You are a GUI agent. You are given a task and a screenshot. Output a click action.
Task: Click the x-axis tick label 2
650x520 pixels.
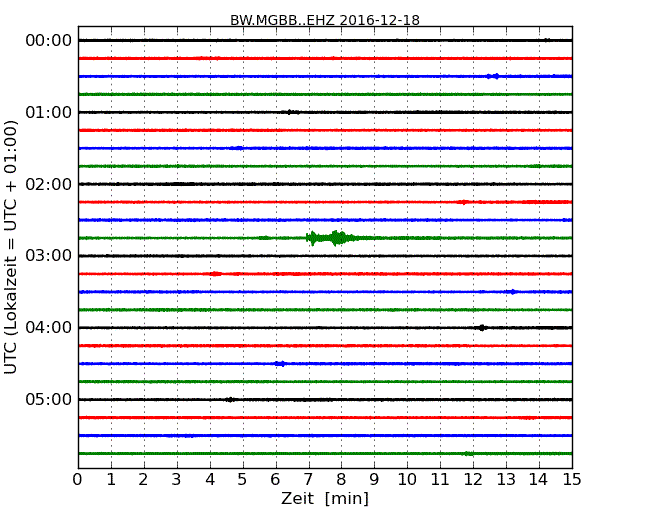tap(143, 480)
